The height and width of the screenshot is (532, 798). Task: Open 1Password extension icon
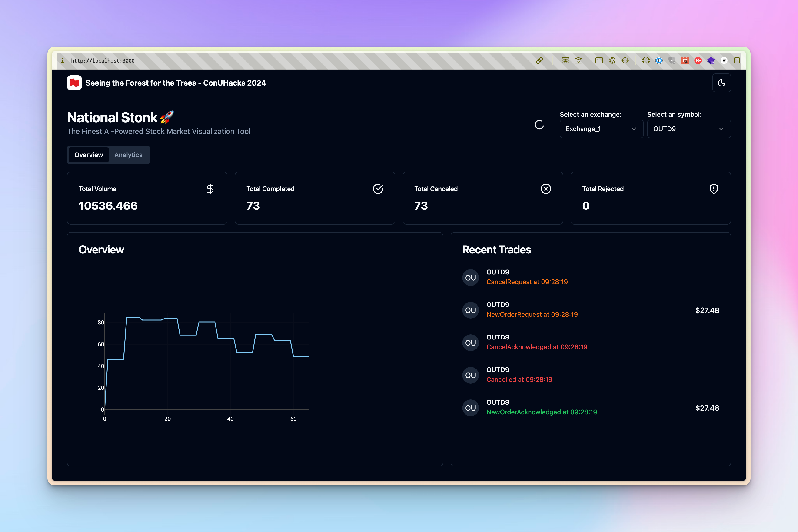(x=658, y=61)
